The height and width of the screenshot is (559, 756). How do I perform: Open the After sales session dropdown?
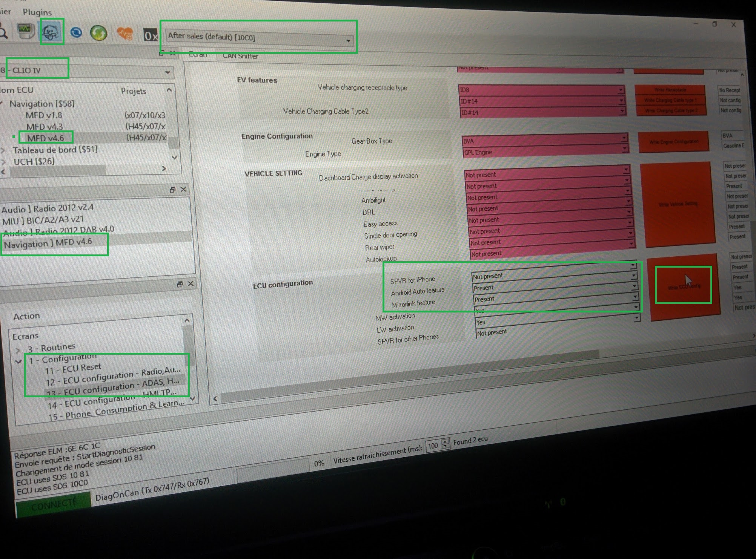[260, 38]
